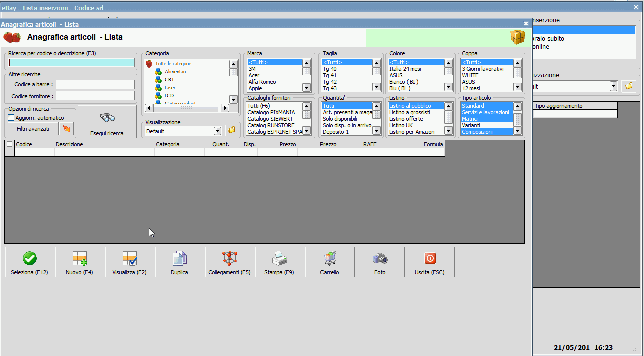644x356 pixels.
Task: Click the Quantita' list down arrow
Action: 376,131
